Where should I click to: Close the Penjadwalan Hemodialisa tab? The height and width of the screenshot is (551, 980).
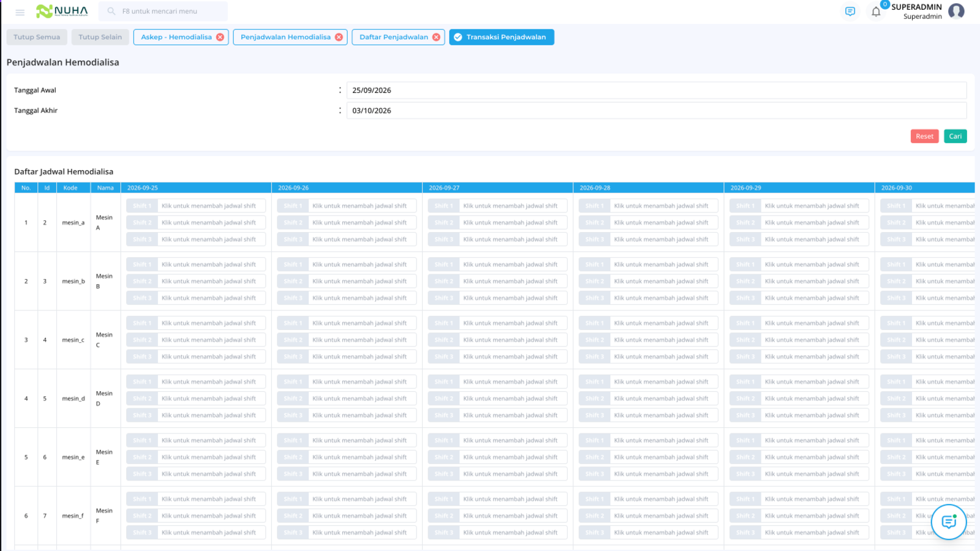[x=339, y=37]
